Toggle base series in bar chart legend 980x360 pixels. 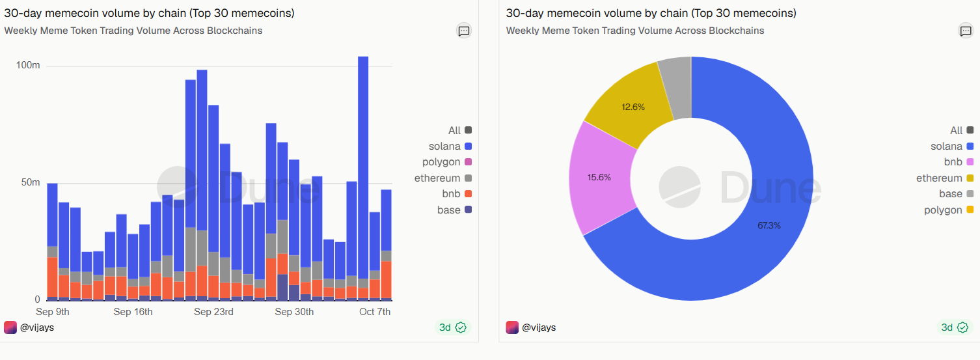(455, 210)
